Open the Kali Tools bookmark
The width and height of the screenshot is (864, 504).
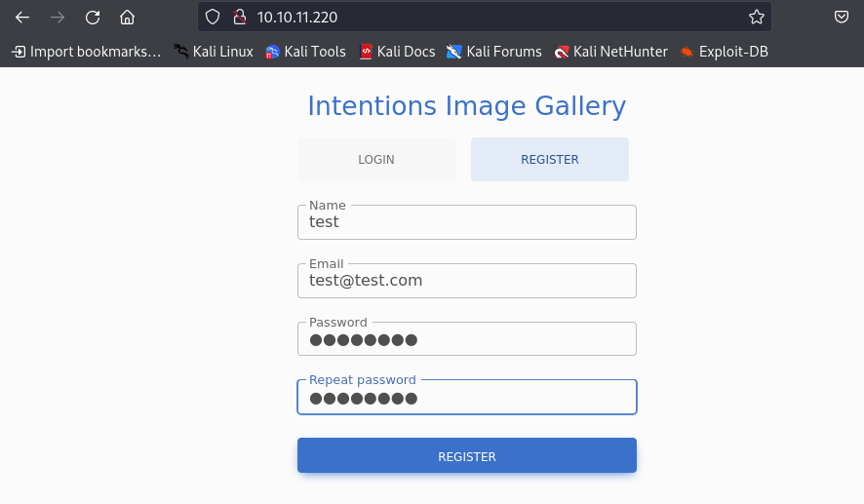305,52
